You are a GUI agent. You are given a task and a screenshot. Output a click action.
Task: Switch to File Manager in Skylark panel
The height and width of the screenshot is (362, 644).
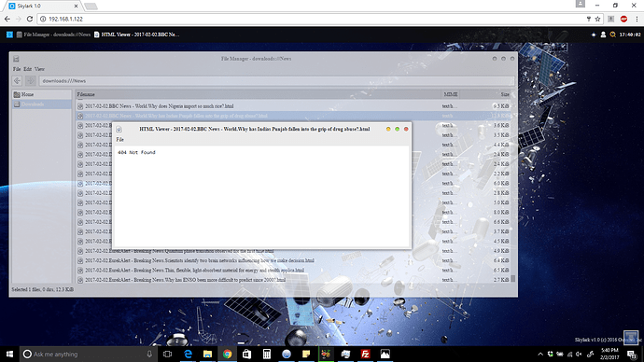[53, 35]
